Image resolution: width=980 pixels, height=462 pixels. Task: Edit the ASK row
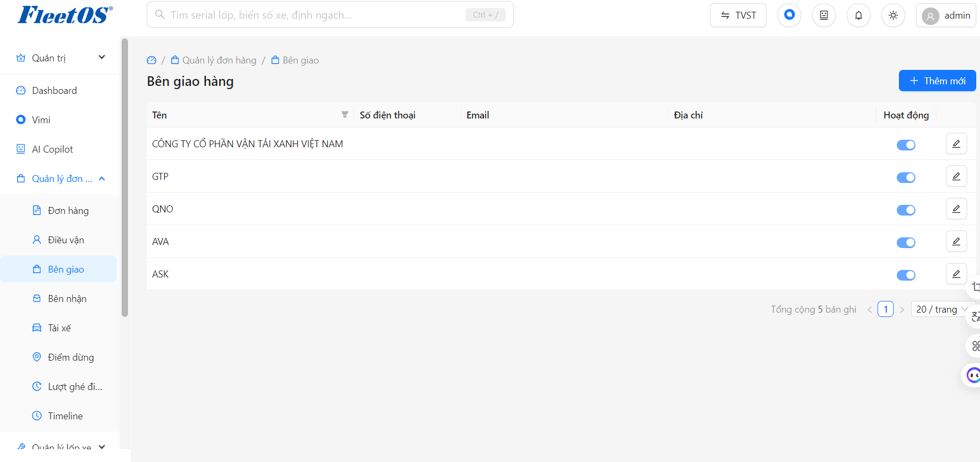(x=956, y=274)
